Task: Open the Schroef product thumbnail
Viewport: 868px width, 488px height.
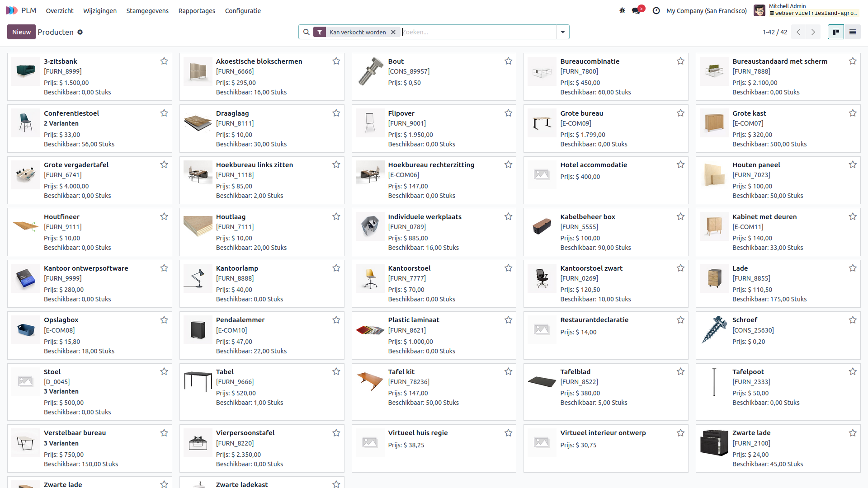Action: 714,330
